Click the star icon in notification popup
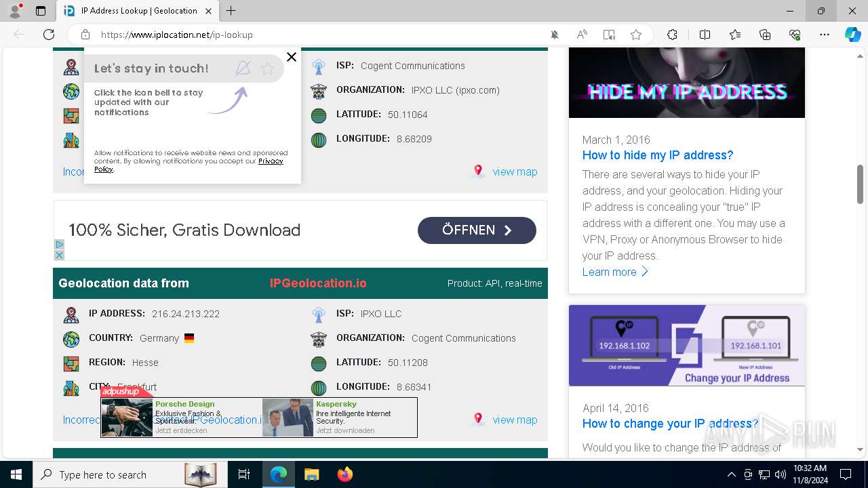The width and height of the screenshot is (868, 488). [267, 68]
